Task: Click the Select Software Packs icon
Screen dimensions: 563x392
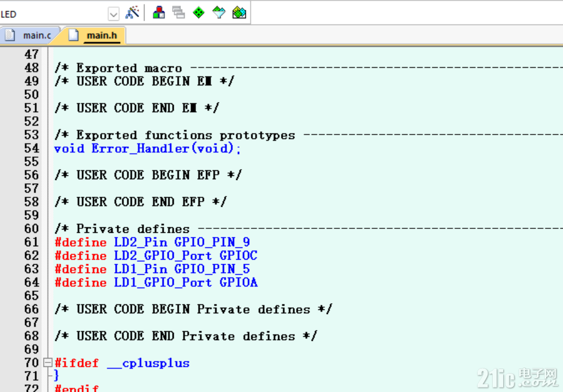Action: click(219, 12)
